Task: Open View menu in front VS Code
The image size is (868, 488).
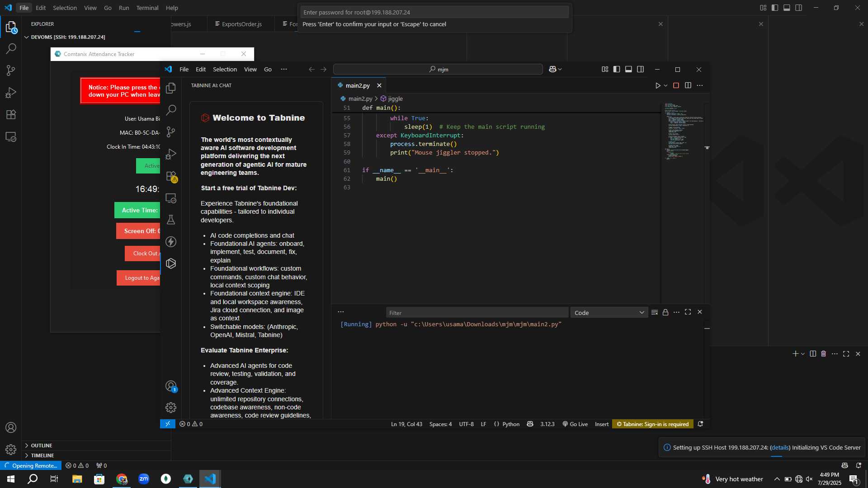Action: click(x=250, y=69)
